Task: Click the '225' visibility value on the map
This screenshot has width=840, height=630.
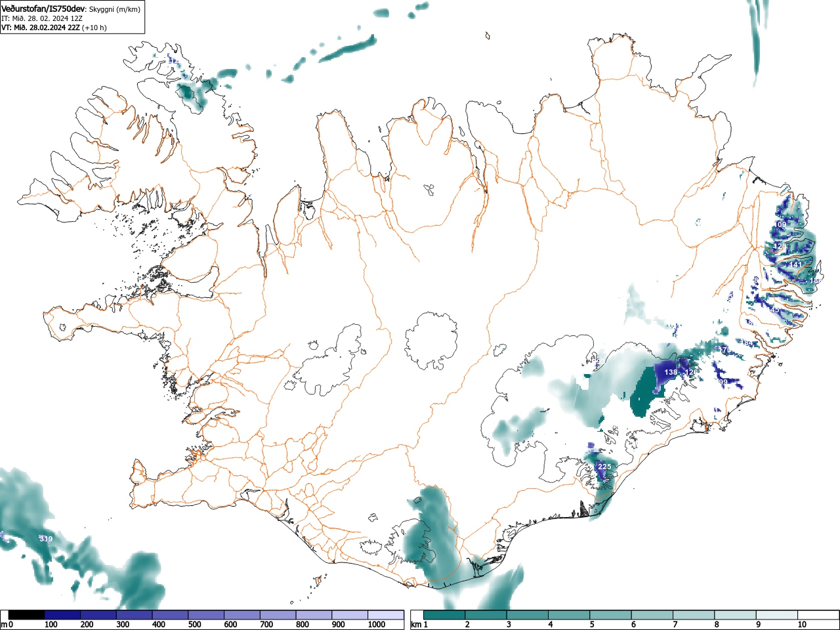Action: point(604,467)
